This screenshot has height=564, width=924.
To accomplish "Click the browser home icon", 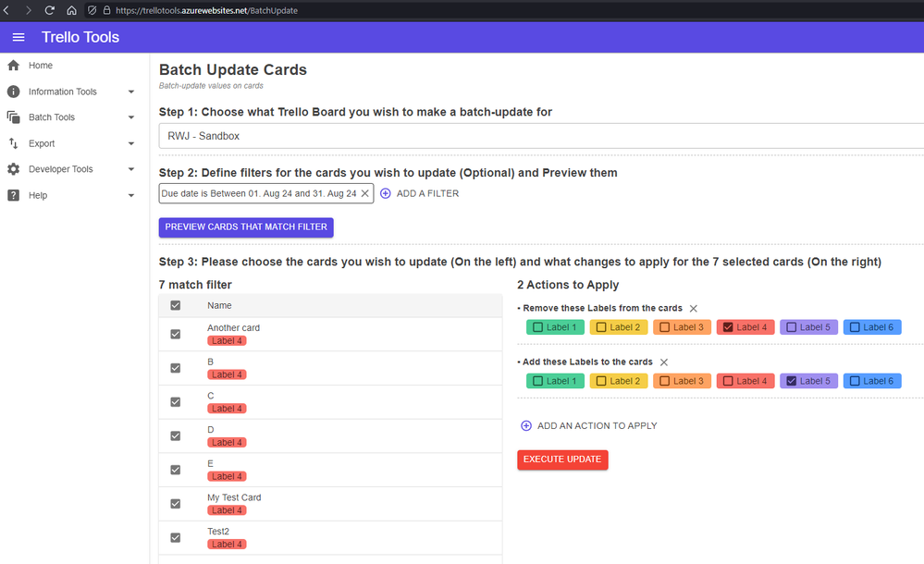I will 71,10.
